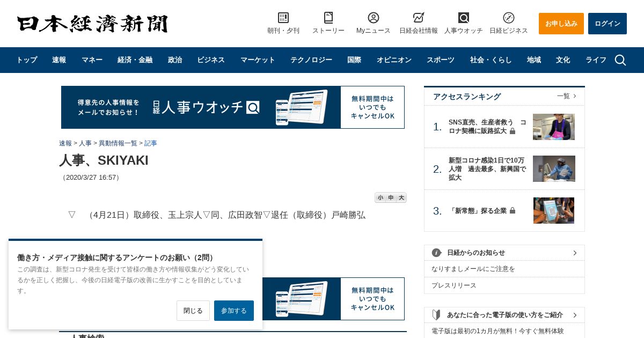Click thumbnail for 新型コロナ感染 ranking article
This screenshot has height=338, width=644.
coord(554,169)
